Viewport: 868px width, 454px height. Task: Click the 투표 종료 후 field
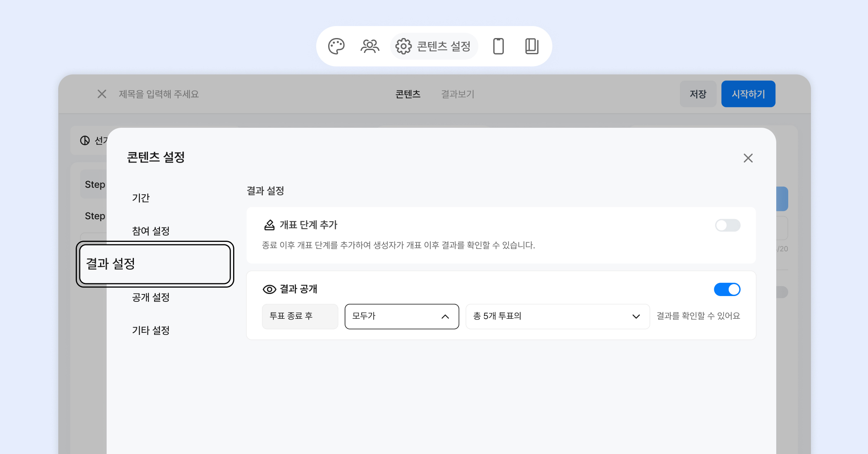300,316
